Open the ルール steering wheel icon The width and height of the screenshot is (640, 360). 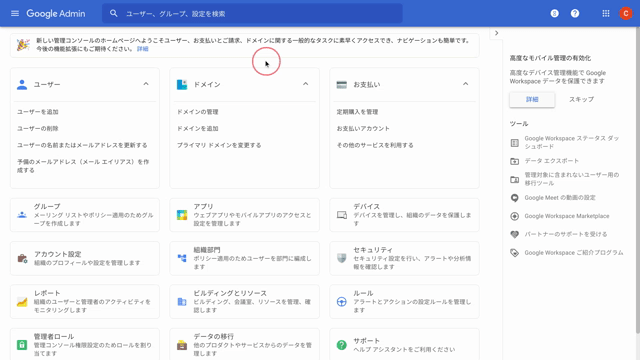(342, 302)
